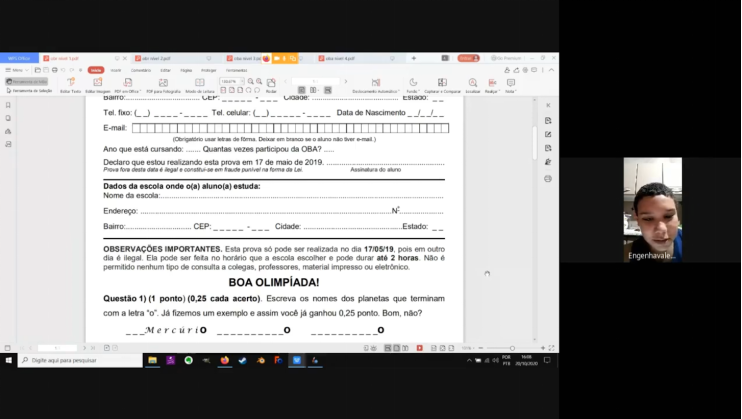Click the PDF para Fotografia tool
This screenshot has width=742, height=419.
pos(163,85)
